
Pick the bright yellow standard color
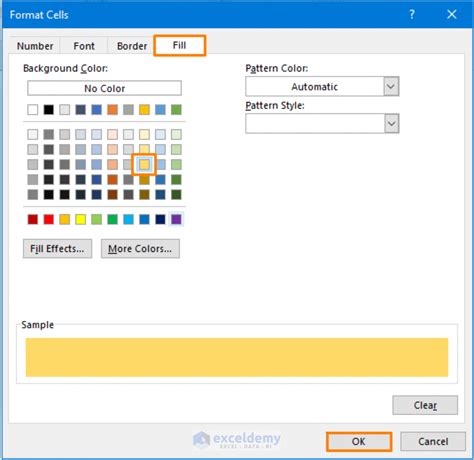80,219
